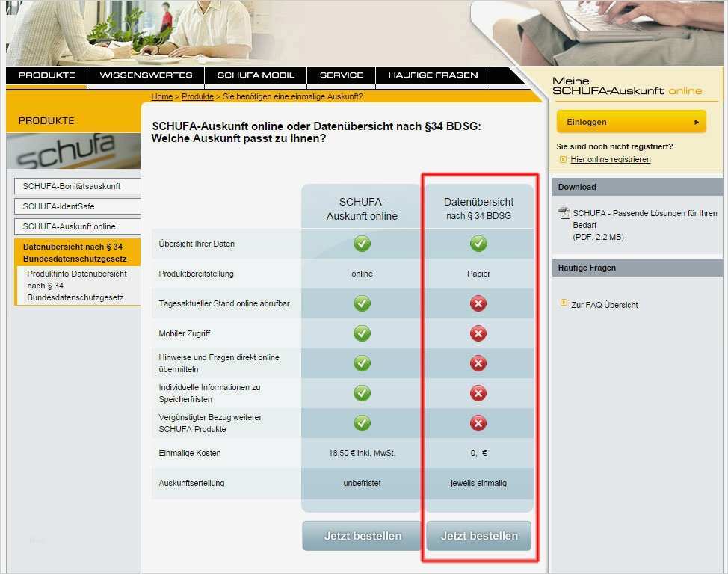Open 'Hier online registrieren' link

click(611, 159)
